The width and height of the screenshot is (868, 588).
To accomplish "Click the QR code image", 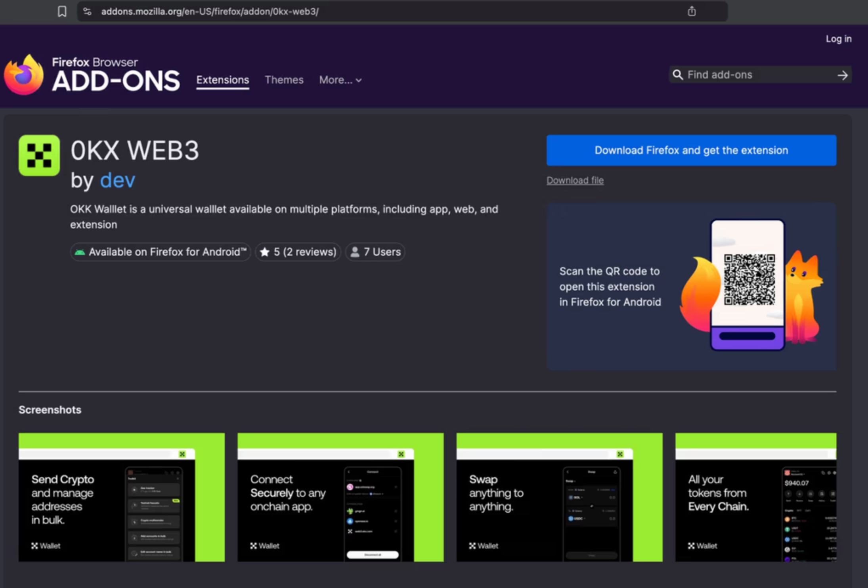I will click(749, 280).
